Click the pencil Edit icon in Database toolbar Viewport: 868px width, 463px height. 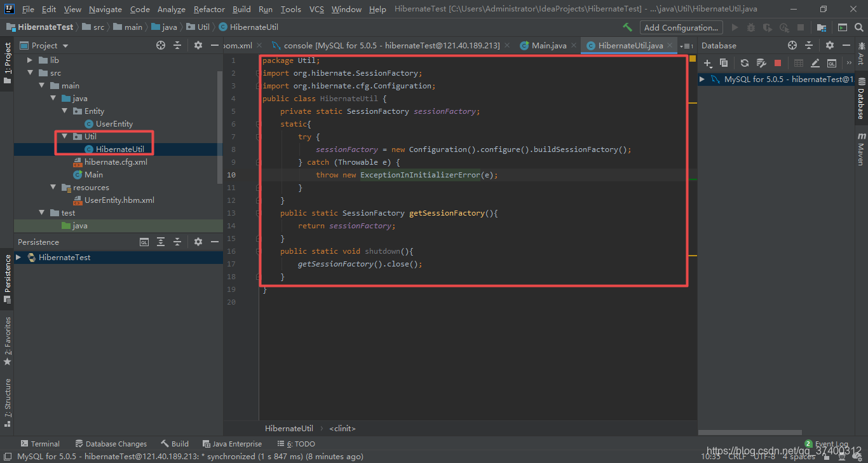point(815,63)
